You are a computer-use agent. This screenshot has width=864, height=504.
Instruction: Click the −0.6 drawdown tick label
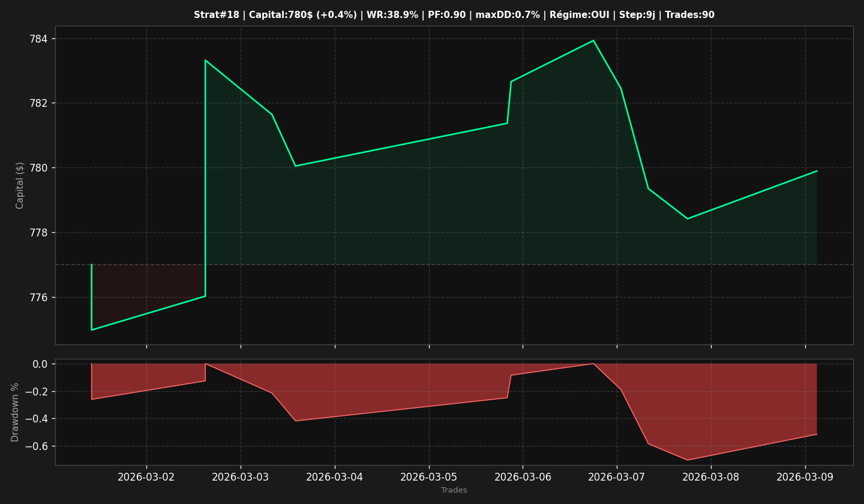36,446
